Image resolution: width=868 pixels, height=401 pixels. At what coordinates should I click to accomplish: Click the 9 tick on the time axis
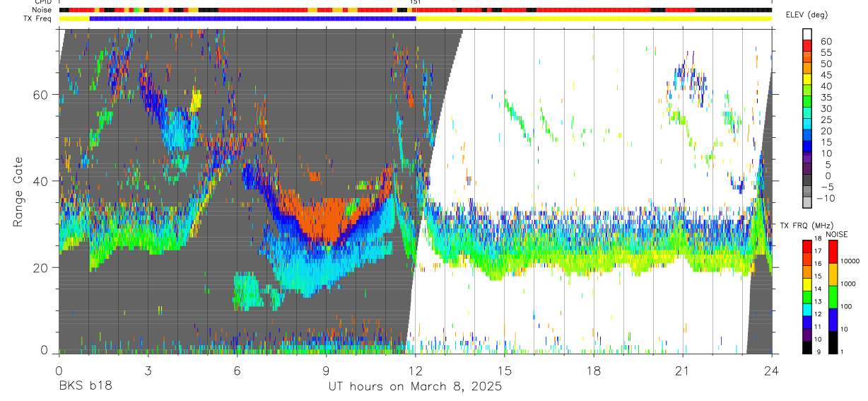point(326,370)
